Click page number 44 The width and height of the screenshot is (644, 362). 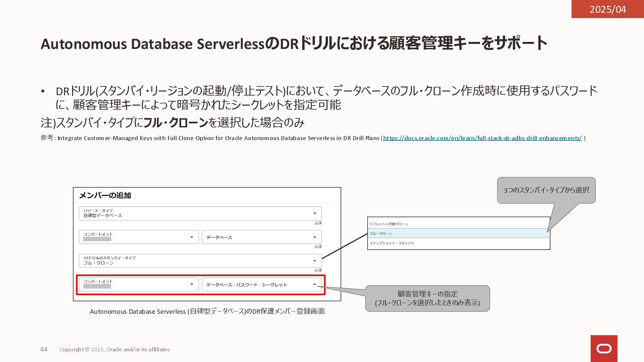pos(44,349)
